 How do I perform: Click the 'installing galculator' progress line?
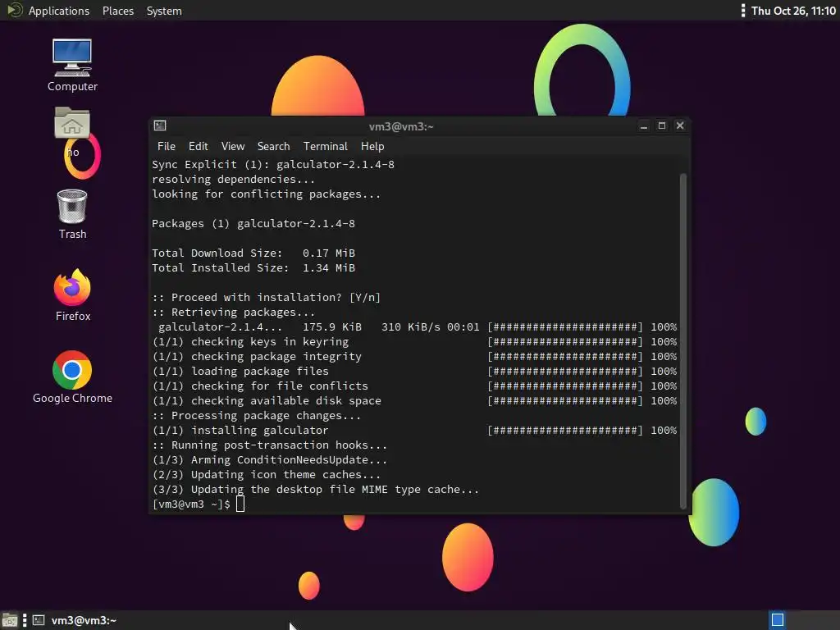pyautogui.click(x=414, y=430)
